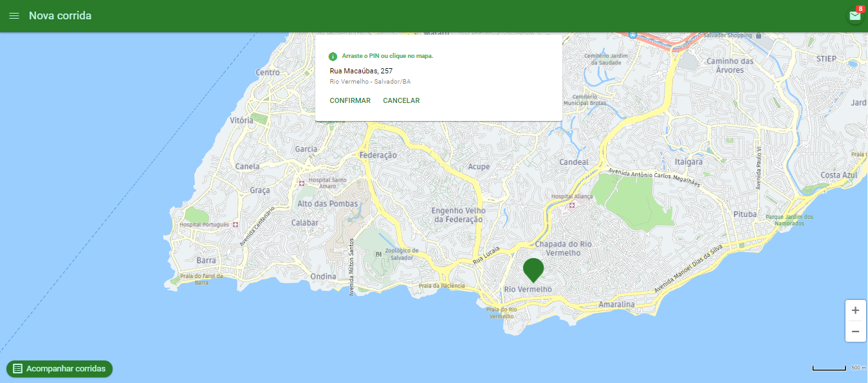
Task: Open Acompanhar corridas
Action: (x=60, y=369)
